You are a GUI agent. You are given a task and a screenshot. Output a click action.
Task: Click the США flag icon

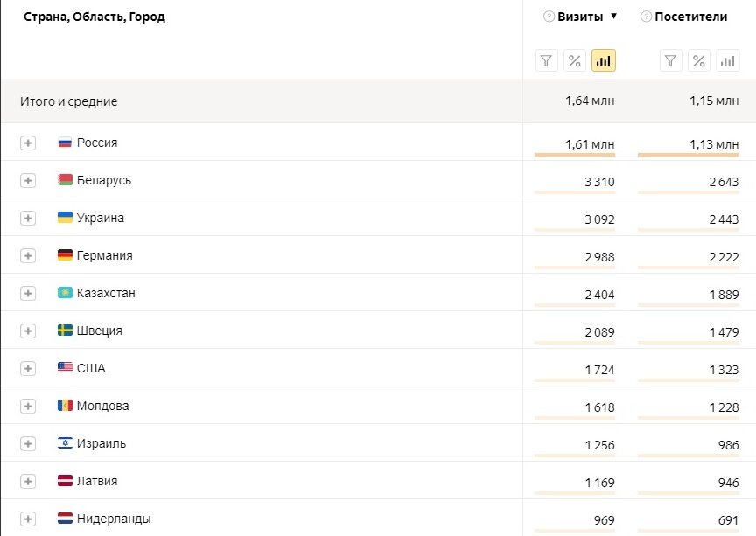(x=65, y=368)
